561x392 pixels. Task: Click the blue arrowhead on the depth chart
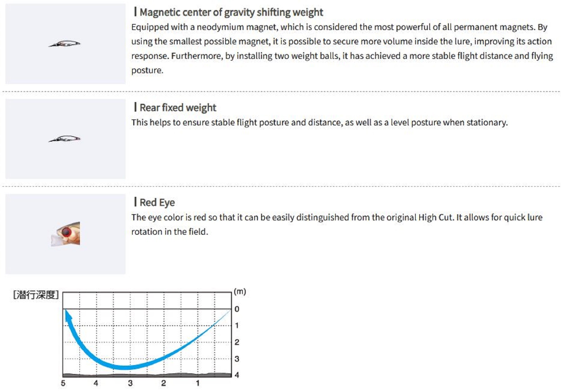coord(68,315)
